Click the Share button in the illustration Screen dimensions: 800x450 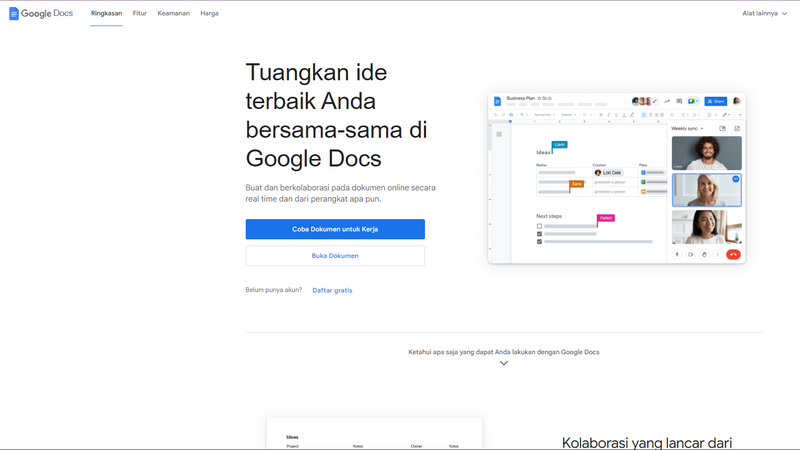coord(716,101)
